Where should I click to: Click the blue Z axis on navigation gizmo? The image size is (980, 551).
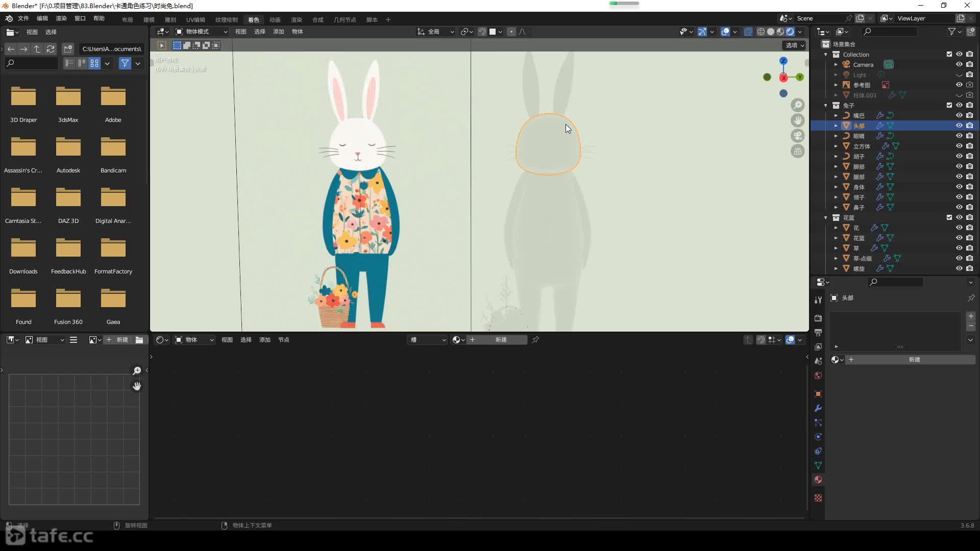(x=783, y=61)
